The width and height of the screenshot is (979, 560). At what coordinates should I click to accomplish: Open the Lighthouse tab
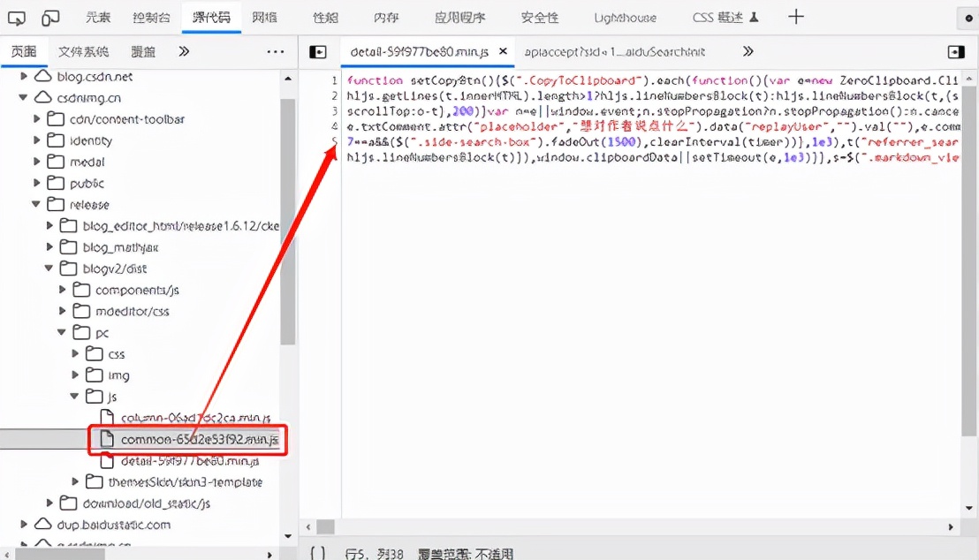(625, 18)
